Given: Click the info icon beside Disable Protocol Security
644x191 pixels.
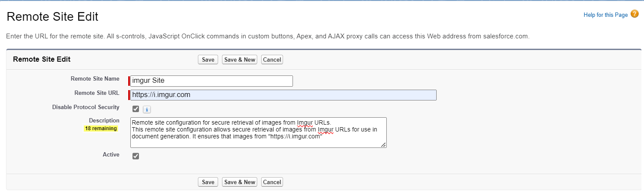Looking at the screenshot, I should pos(147,110).
